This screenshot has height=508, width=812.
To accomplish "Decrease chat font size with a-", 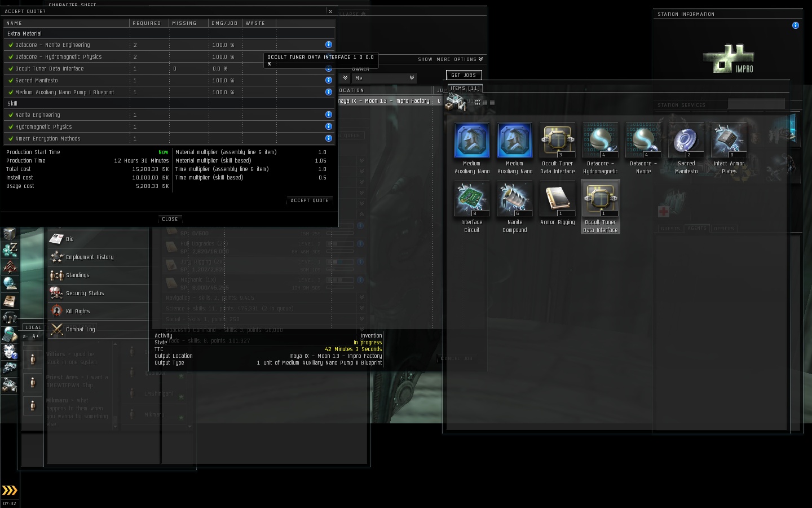I will [x=25, y=336].
